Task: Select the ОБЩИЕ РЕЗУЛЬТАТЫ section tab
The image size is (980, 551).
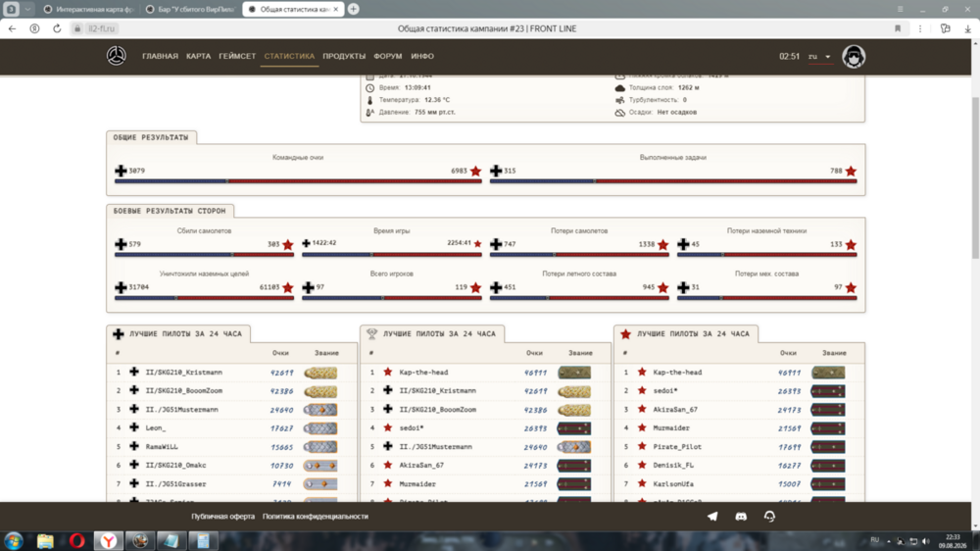Action: pos(151,137)
